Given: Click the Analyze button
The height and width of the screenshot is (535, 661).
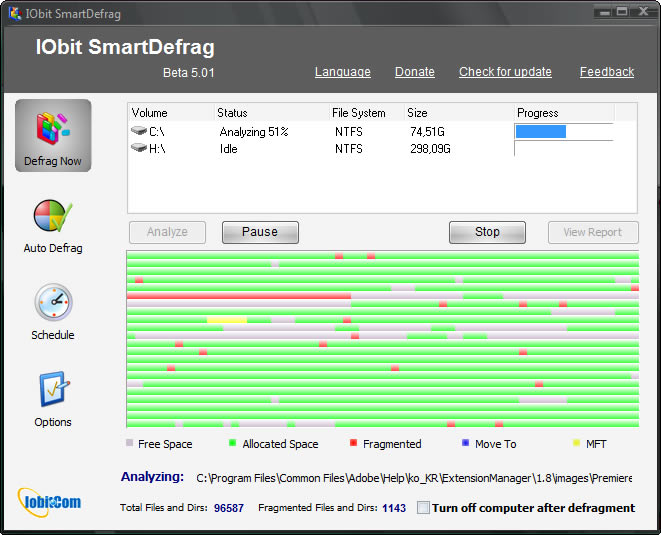Looking at the screenshot, I should point(167,232).
